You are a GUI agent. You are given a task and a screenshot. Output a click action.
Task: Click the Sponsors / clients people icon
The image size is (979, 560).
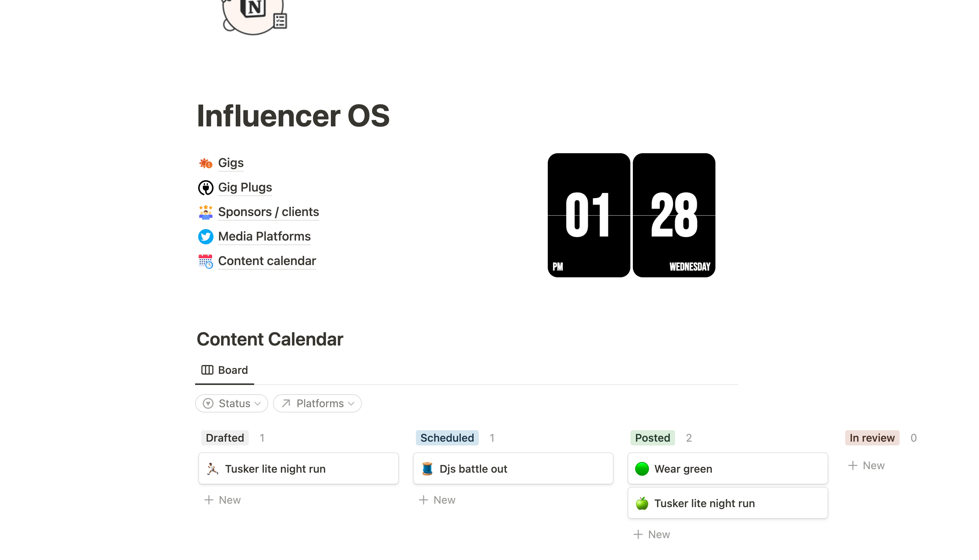click(205, 212)
